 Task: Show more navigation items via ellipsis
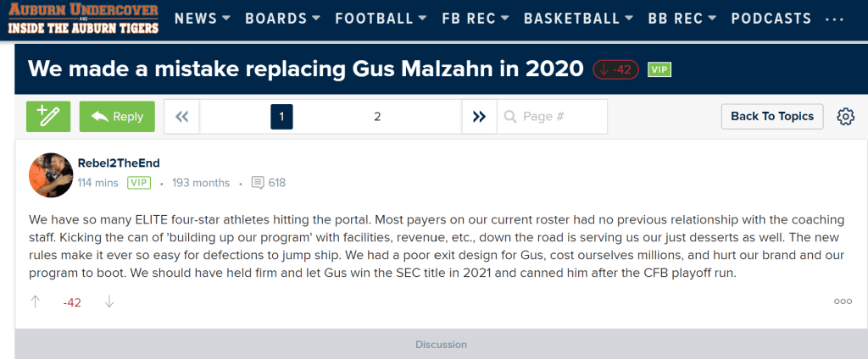pyautogui.click(x=834, y=19)
